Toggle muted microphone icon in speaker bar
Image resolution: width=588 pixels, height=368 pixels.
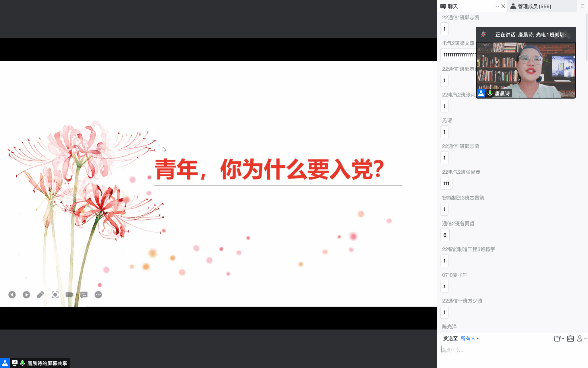(x=483, y=34)
